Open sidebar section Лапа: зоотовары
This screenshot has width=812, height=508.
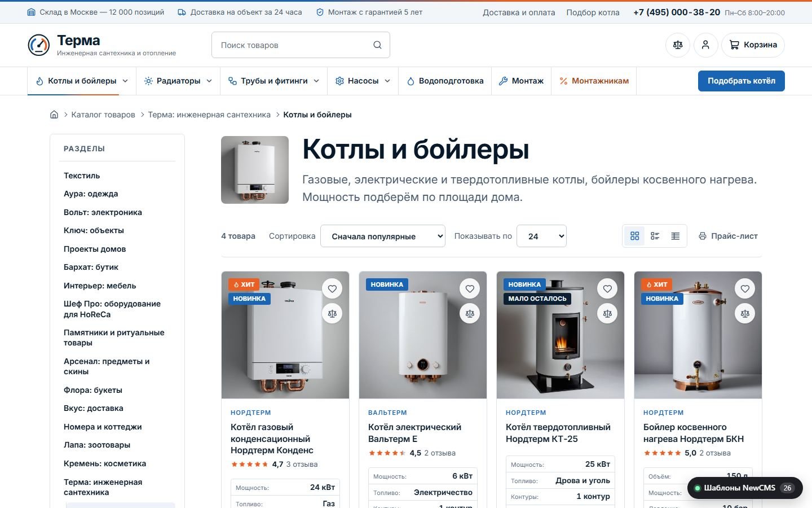[x=97, y=445]
